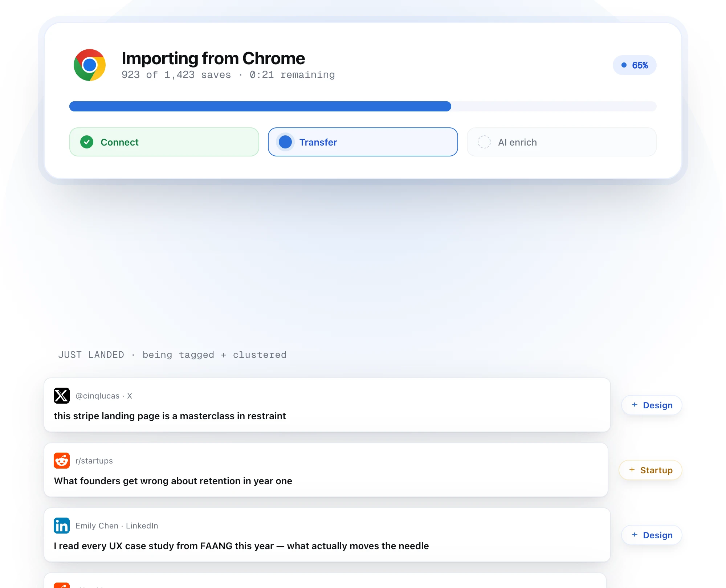Viewport: 726px width, 588px height.
Task: Add Startup tag to the retention post
Action: (650, 470)
